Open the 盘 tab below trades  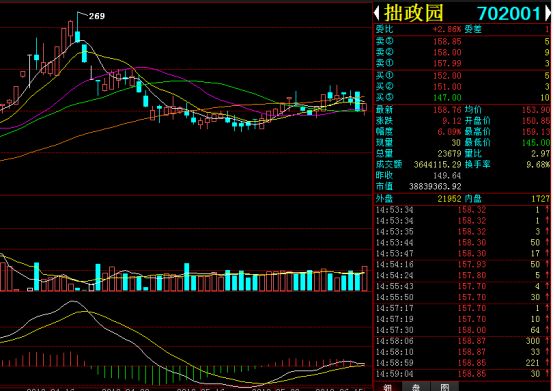click(x=416, y=387)
